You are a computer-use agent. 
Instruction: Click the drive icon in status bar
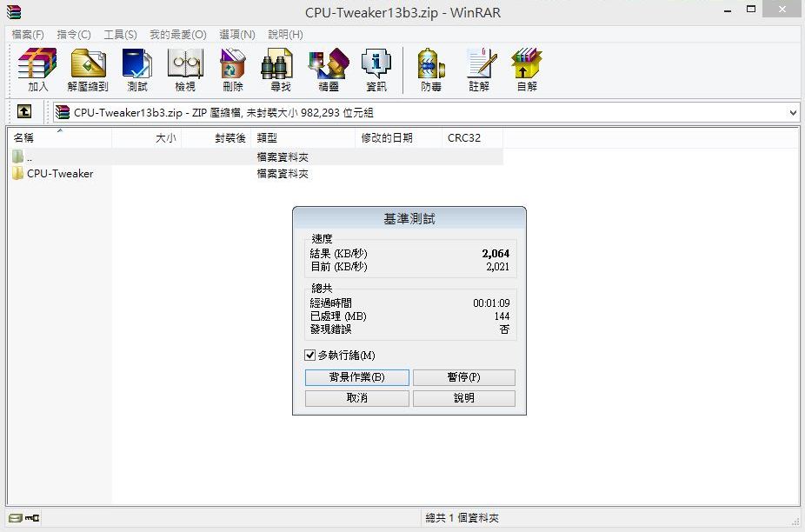pos(16,517)
